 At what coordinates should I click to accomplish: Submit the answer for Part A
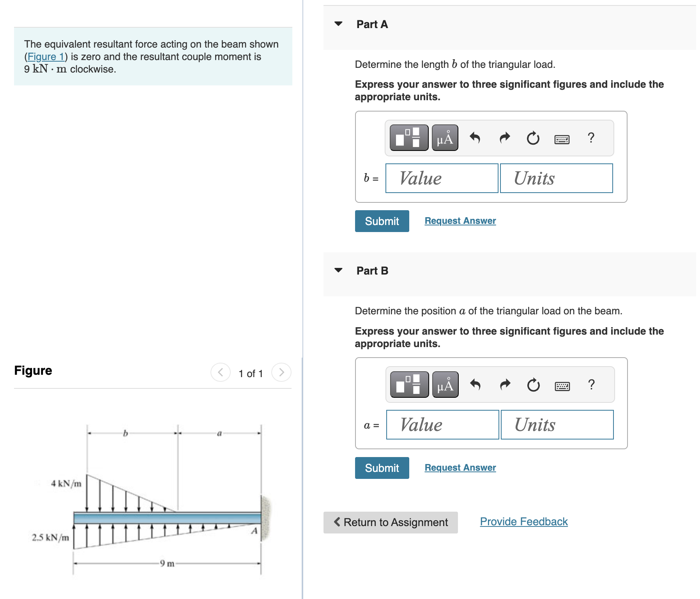pyautogui.click(x=382, y=221)
